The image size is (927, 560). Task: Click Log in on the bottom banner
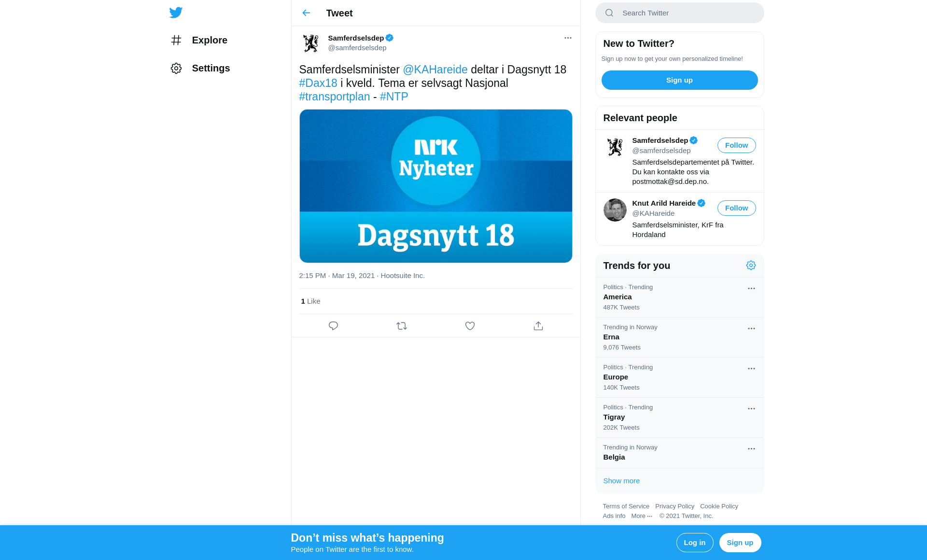coord(694,543)
